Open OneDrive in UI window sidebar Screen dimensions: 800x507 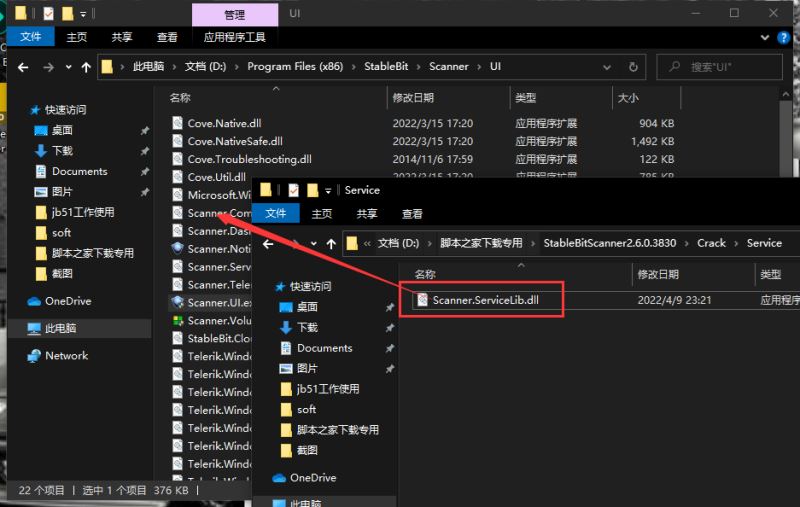pyautogui.click(x=67, y=301)
